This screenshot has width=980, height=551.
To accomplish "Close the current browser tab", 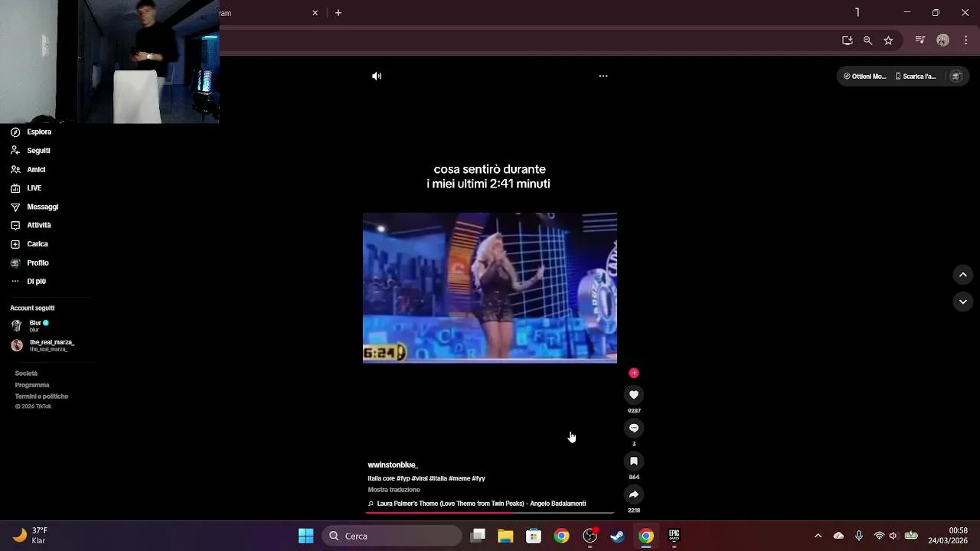I will [x=315, y=13].
